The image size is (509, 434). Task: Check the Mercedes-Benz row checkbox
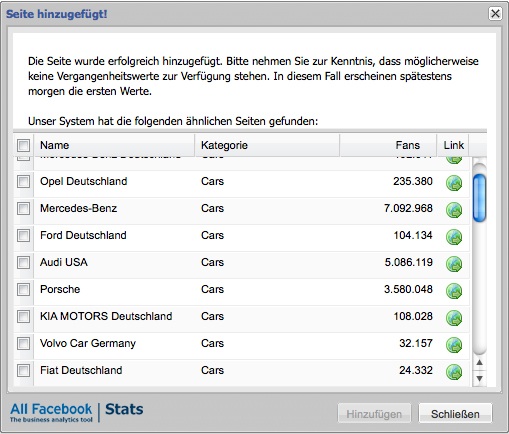(23, 208)
